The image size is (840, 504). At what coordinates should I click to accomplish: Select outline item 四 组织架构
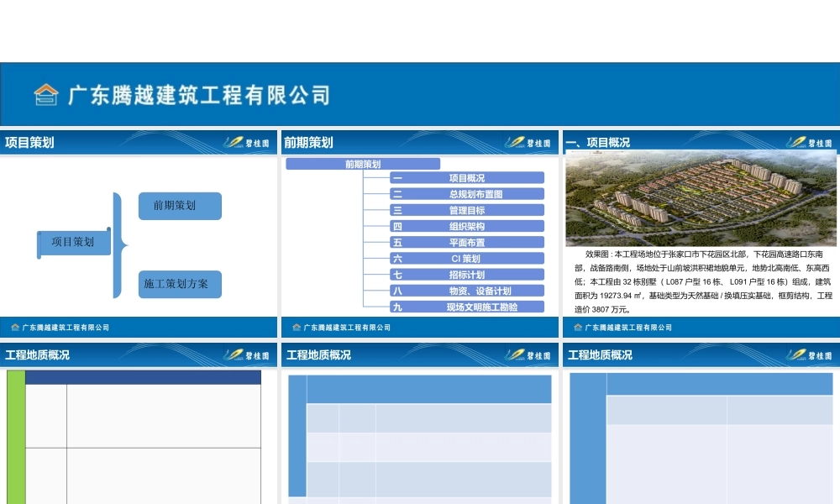point(467,226)
